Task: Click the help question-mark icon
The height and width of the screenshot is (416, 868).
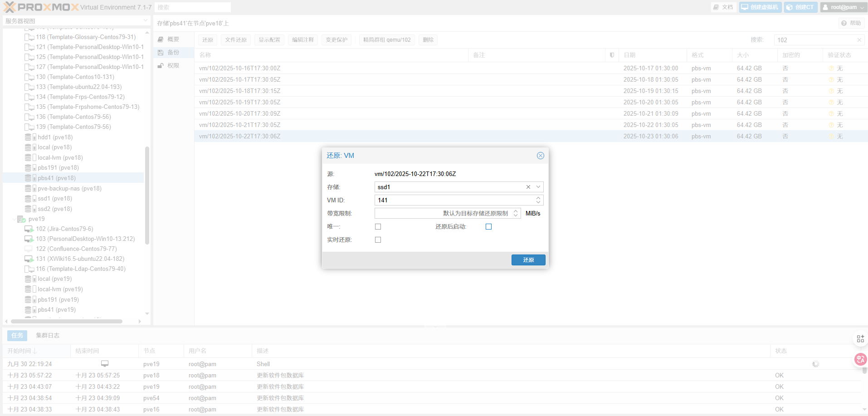Action: (x=844, y=23)
